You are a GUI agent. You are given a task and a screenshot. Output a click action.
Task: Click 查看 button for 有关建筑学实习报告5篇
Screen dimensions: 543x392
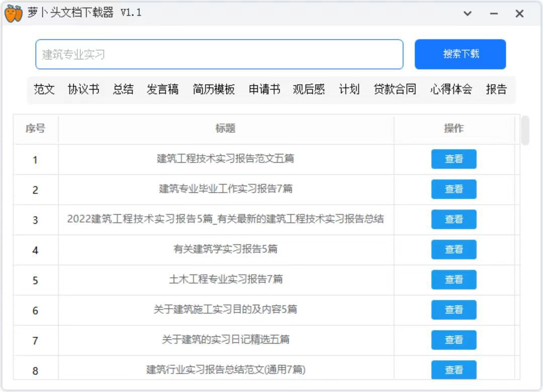454,250
